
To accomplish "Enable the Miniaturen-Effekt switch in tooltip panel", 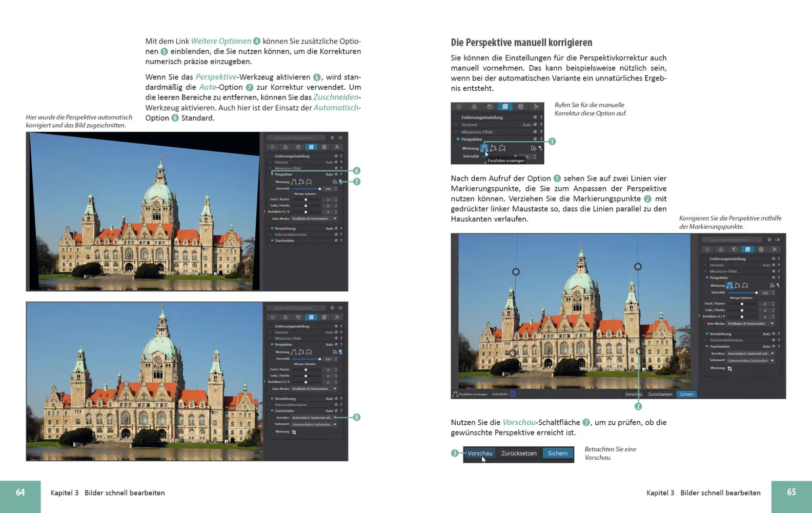I will click(x=457, y=132).
